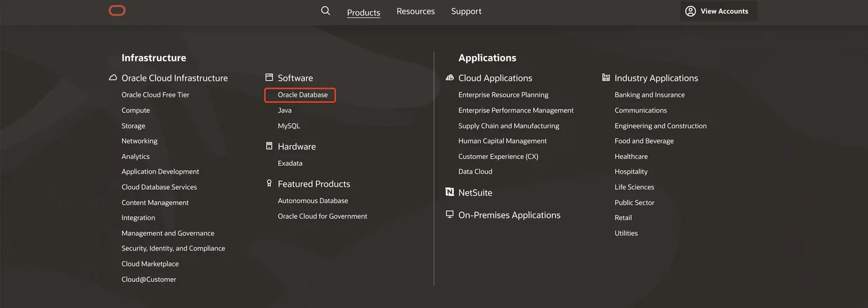Image resolution: width=868 pixels, height=308 pixels.
Task: Go to Management and Governance
Action: [168, 233]
